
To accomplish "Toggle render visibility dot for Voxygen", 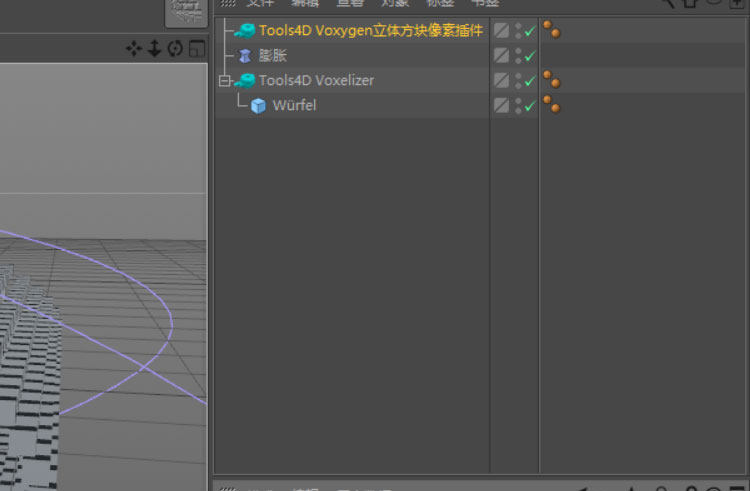I will click(518, 35).
